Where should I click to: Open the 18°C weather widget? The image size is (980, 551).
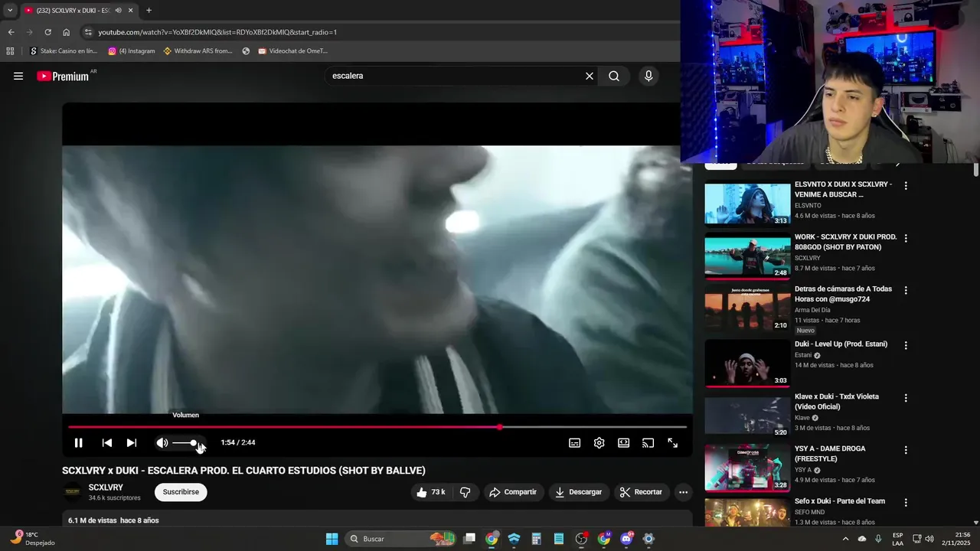[32, 539]
